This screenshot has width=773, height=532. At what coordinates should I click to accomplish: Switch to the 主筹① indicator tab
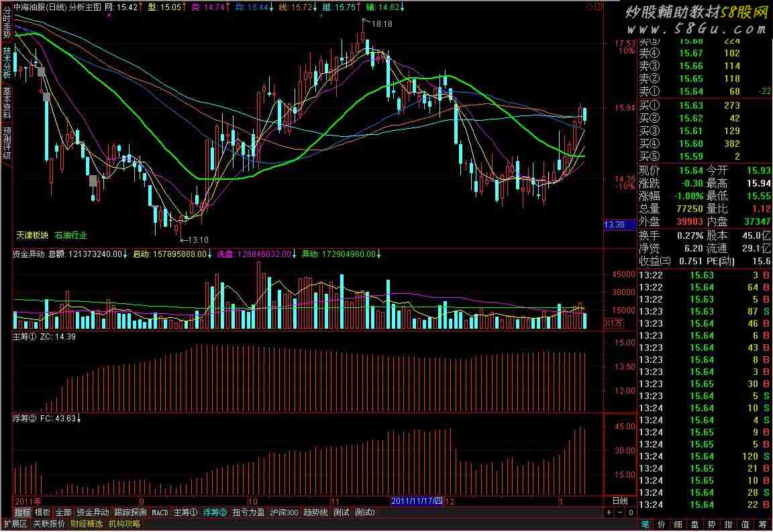185,513
